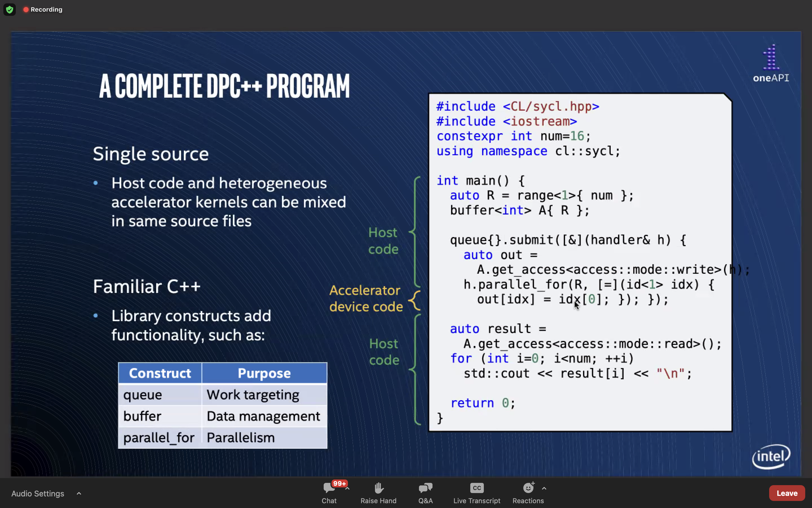Click the 'constexpr int num=16;' line
812x508 pixels.
click(513, 136)
